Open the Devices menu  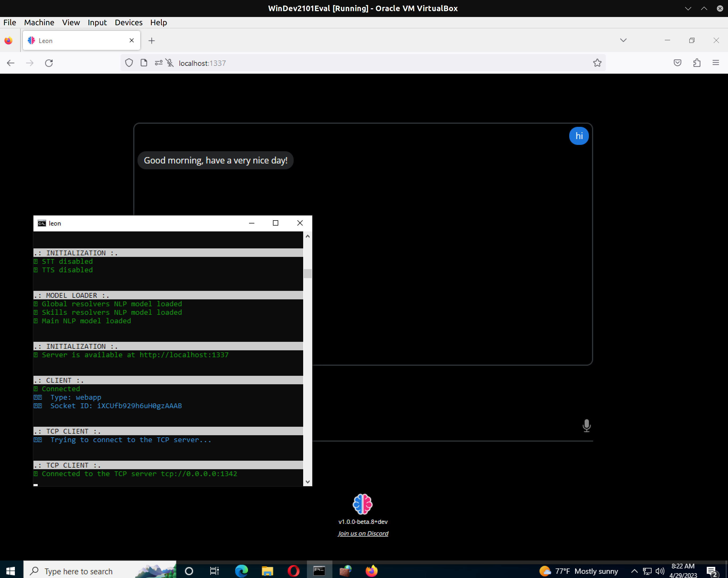[128, 23]
